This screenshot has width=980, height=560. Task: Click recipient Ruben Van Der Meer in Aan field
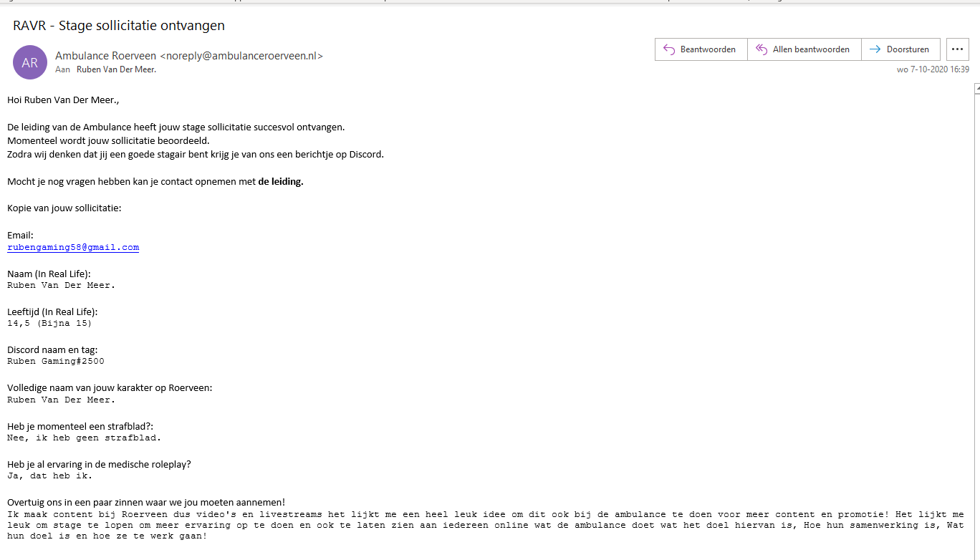pos(116,69)
